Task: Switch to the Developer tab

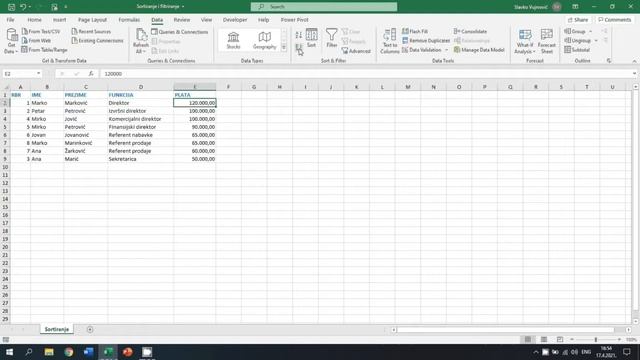Action: [235, 20]
